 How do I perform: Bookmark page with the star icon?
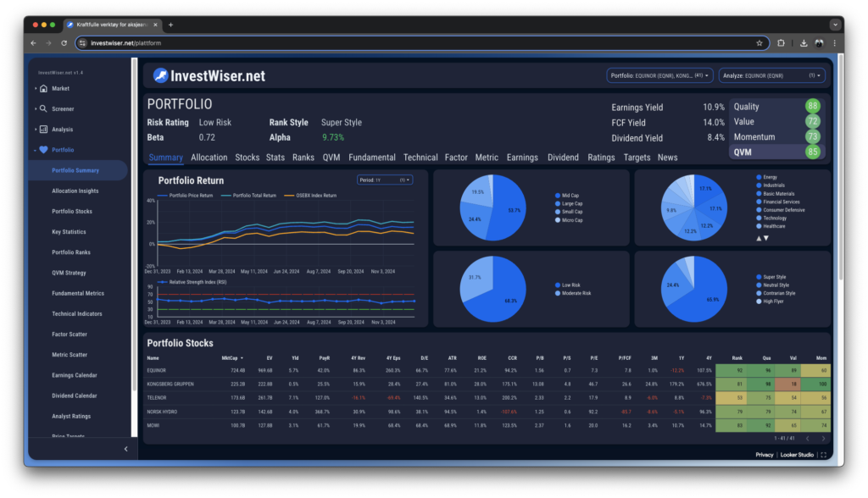(759, 43)
